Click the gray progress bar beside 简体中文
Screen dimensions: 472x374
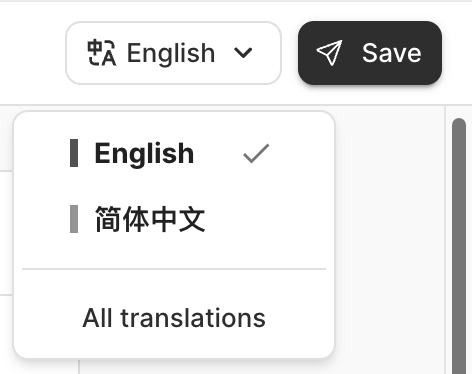pyautogui.click(x=74, y=219)
